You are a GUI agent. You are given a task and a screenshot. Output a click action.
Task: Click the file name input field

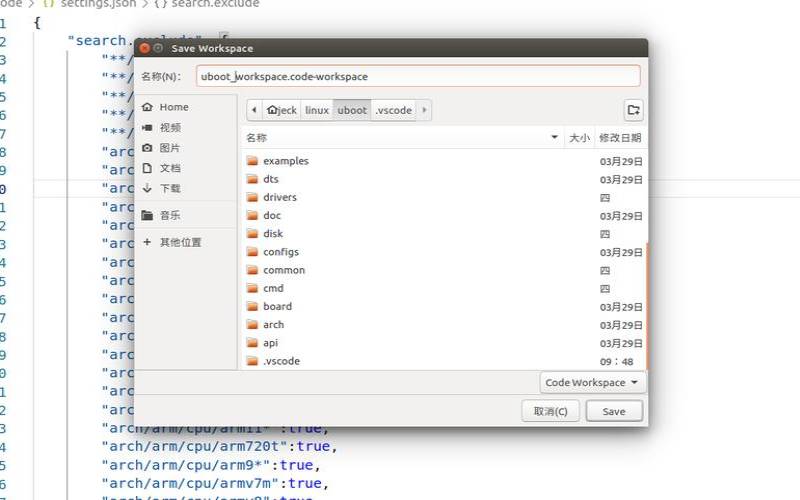(418, 76)
